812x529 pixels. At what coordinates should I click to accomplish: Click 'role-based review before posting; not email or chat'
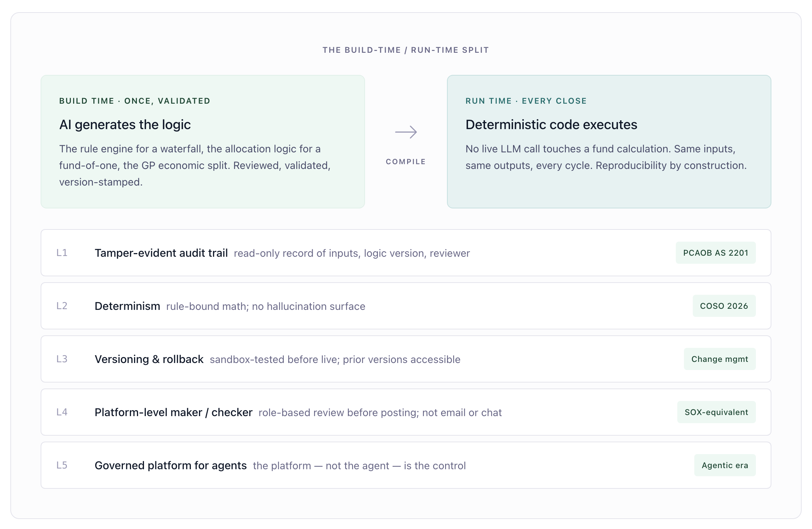[380, 413]
